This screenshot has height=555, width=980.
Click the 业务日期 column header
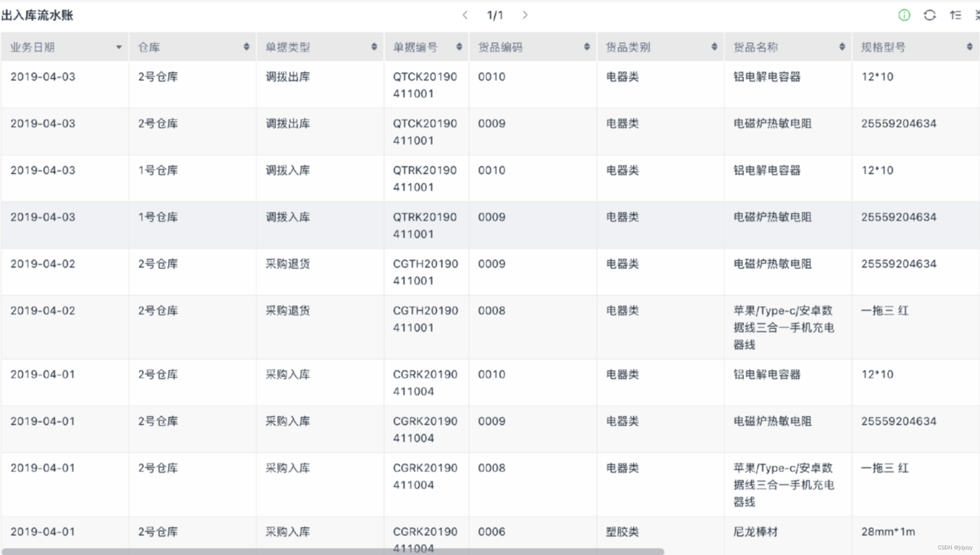tap(33, 47)
